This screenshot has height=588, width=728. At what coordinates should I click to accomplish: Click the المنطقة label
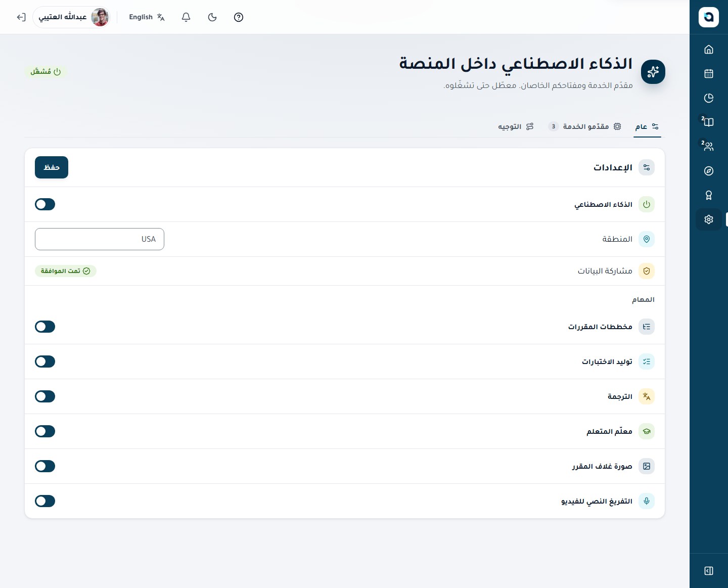[617, 239]
